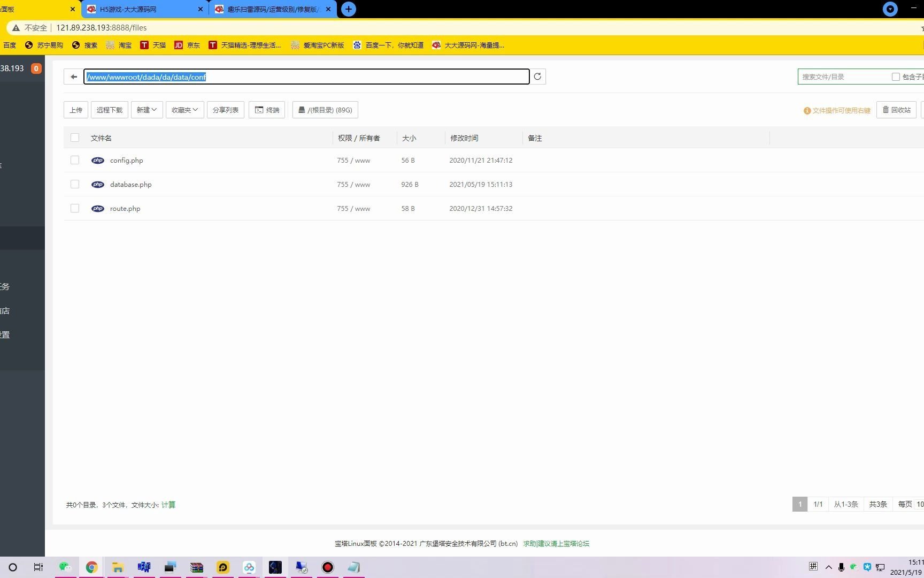The image size is (924, 578).
Task: Select all files with the header checkbox
Action: pos(75,138)
